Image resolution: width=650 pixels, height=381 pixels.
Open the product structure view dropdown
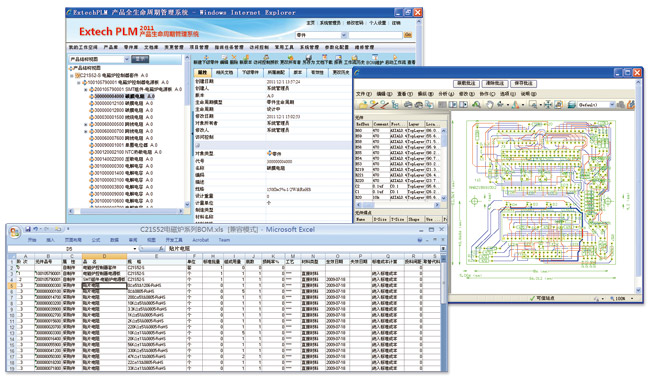tap(127, 59)
